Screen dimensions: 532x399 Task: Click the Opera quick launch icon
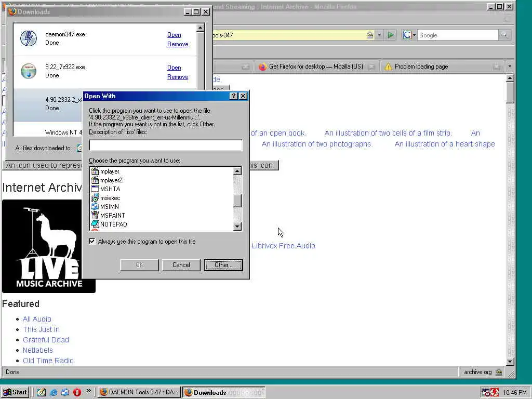coord(77,392)
